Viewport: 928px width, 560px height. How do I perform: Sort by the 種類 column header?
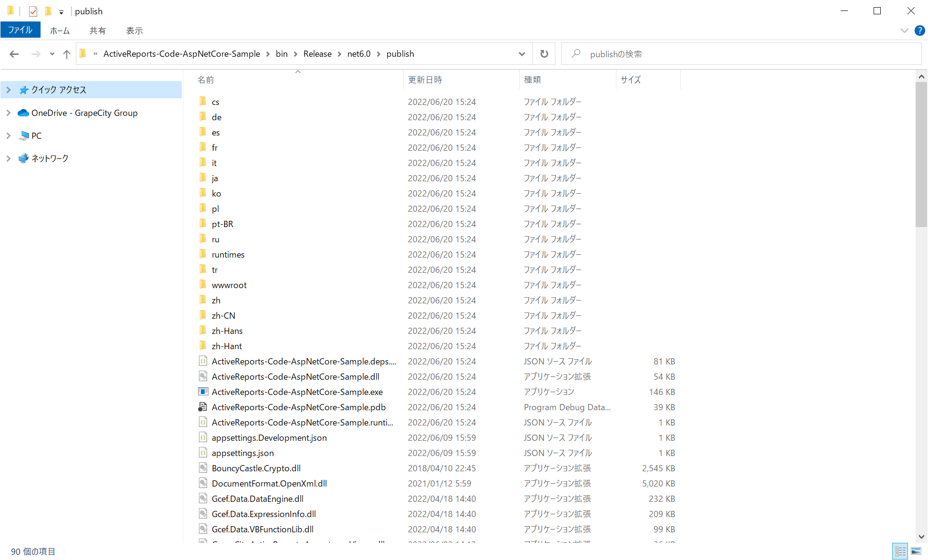click(x=568, y=80)
